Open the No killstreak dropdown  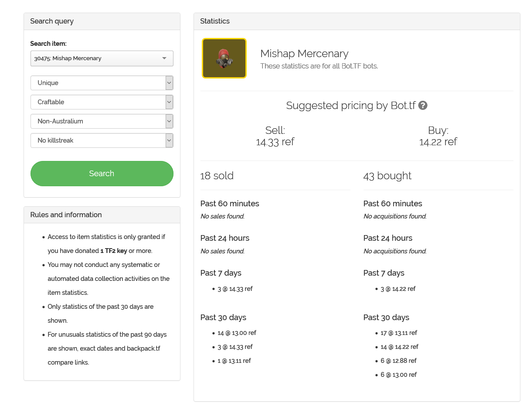102,140
